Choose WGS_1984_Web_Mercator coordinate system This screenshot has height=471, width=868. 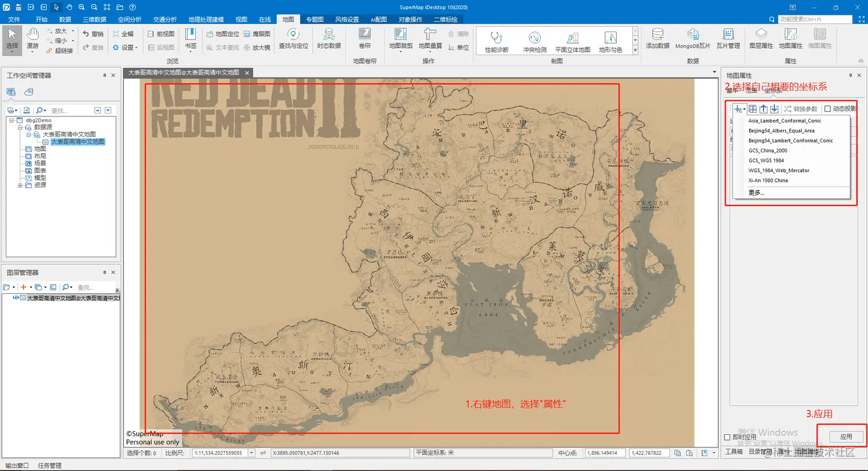778,170
